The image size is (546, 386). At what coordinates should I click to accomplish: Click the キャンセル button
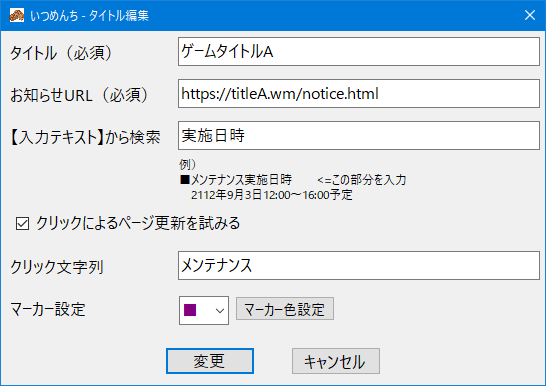pos(336,361)
